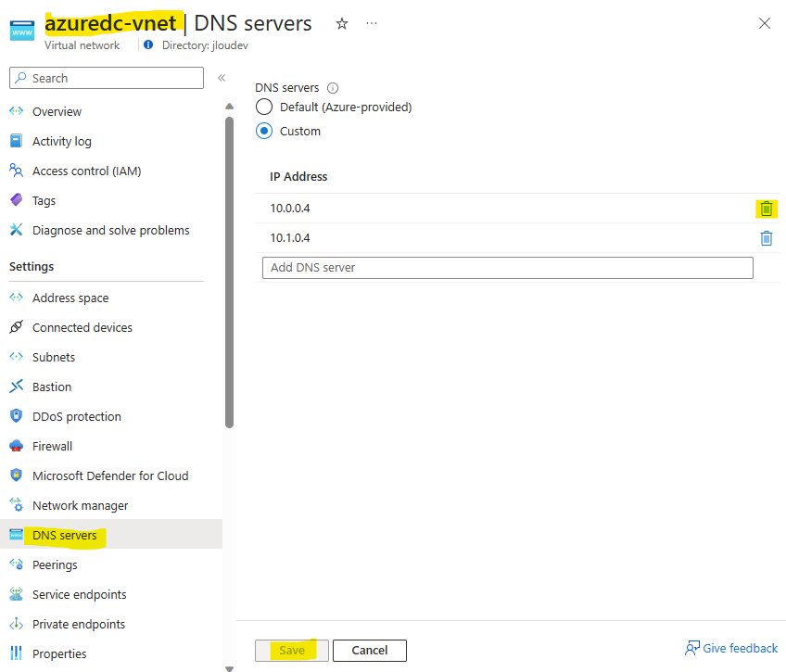This screenshot has width=786, height=672.
Task: Select Default (Azure-provided) DNS option
Action: pyautogui.click(x=264, y=107)
